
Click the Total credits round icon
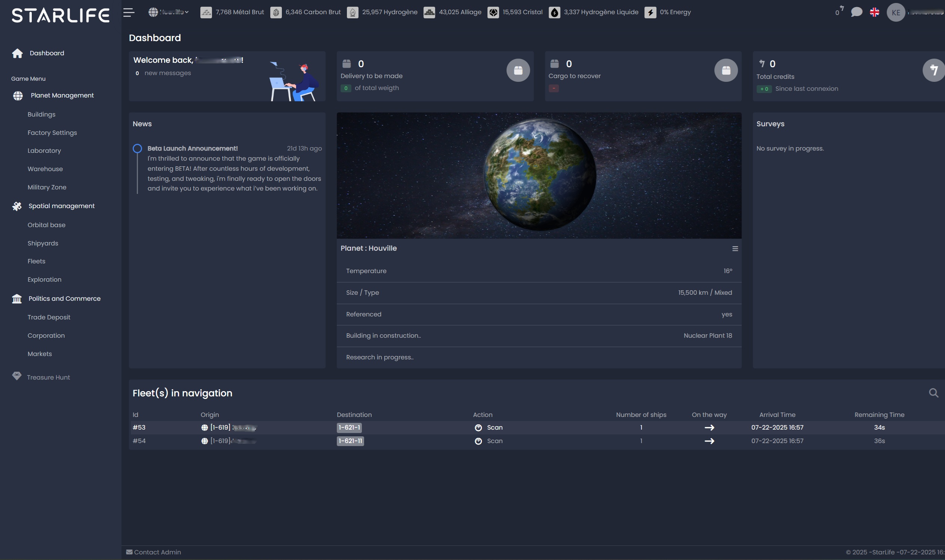[934, 70]
